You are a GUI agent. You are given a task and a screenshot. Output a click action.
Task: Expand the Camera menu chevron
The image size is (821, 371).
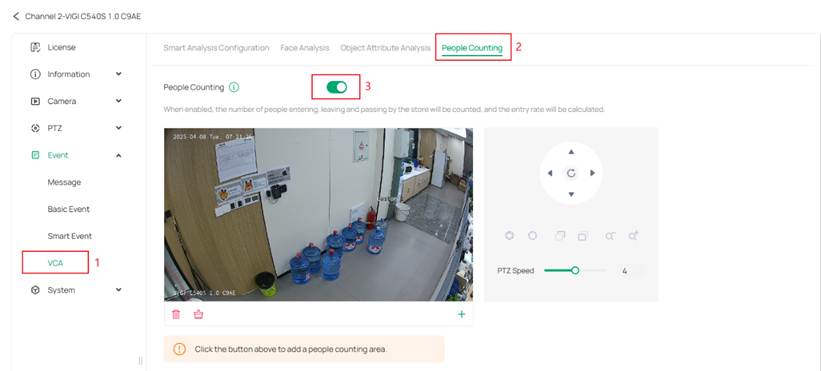coord(119,101)
